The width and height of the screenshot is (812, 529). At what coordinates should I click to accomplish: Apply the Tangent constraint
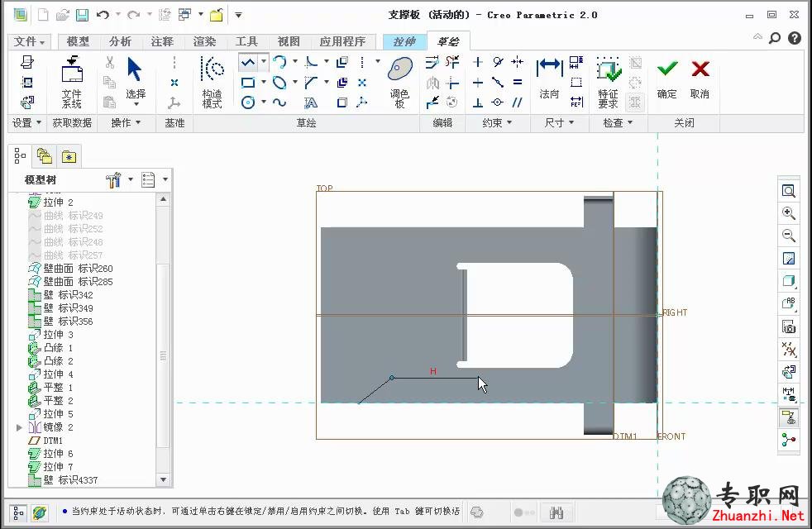coord(498,63)
